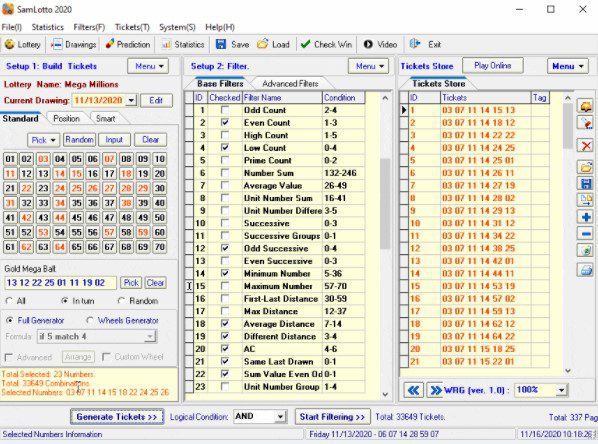
Task: Click the topmost Tickets Store sidebar icon
Action: click(586, 106)
